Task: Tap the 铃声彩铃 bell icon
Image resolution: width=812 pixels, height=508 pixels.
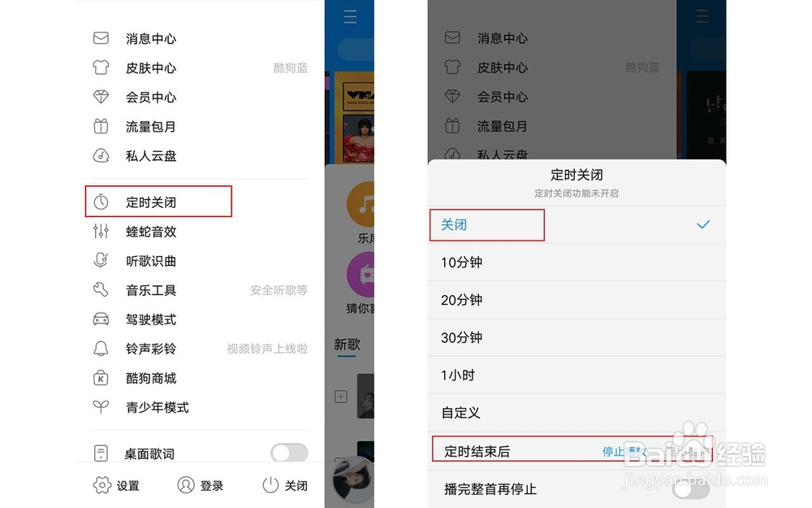Action: click(x=101, y=349)
